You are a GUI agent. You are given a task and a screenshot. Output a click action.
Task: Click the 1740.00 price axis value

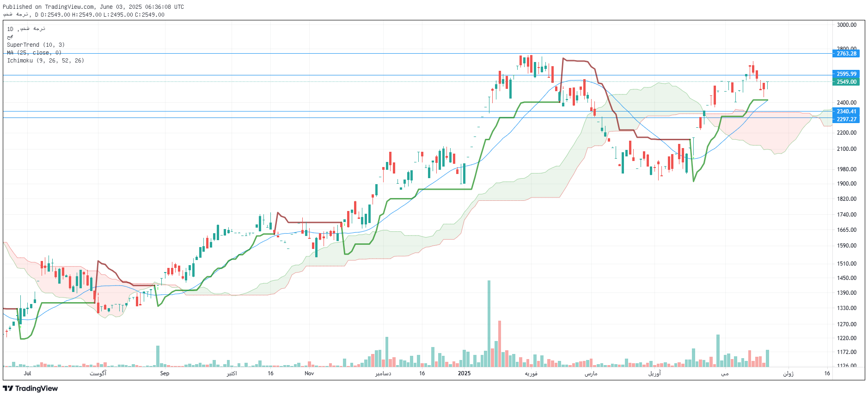point(847,215)
